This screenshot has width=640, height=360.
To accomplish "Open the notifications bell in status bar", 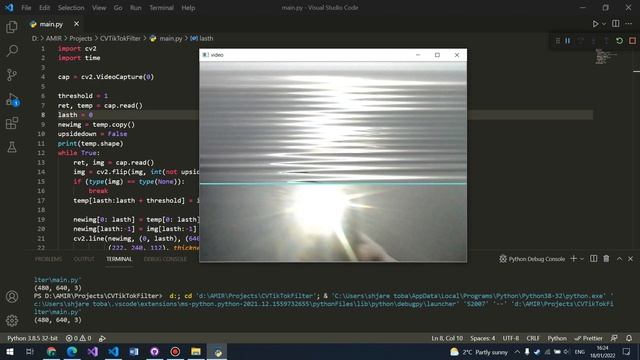I will coord(629,338).
